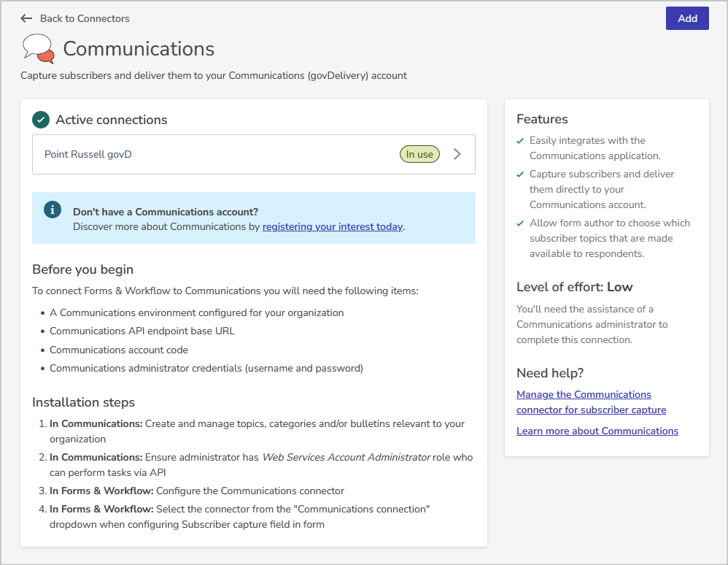Click the In use status badge

[419, 154]
